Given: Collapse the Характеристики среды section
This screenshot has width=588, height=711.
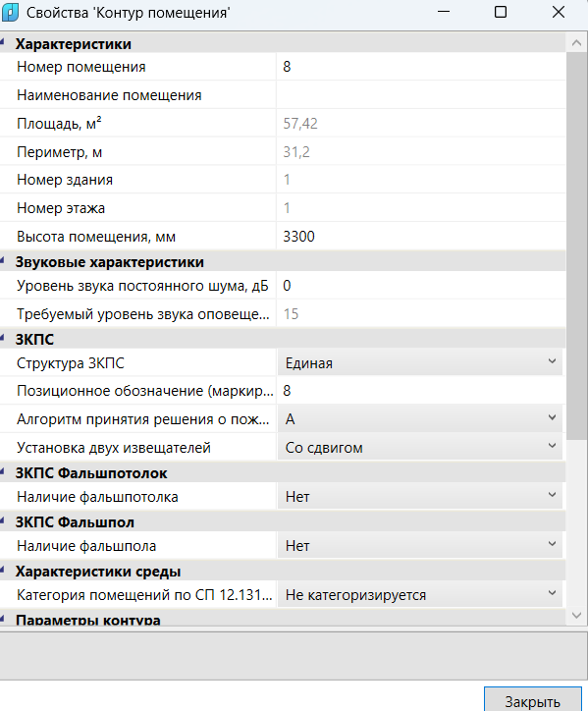Looking at the screenshot, I should tap(2, 571).
